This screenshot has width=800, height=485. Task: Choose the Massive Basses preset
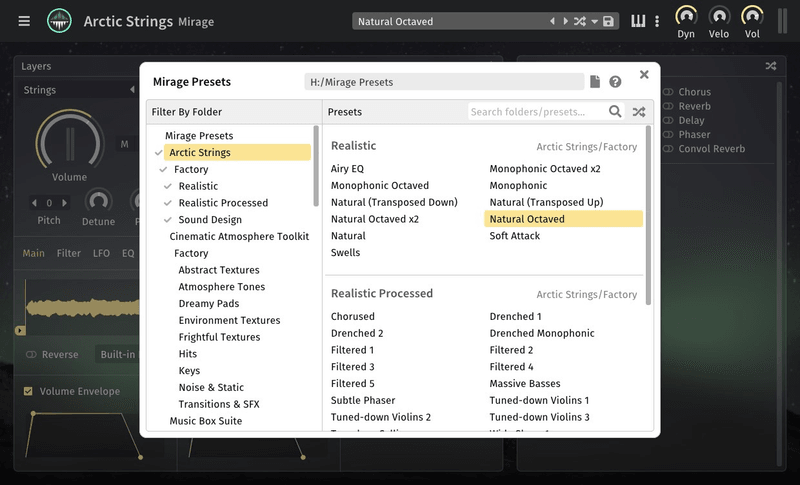click(x=524, y=384)
